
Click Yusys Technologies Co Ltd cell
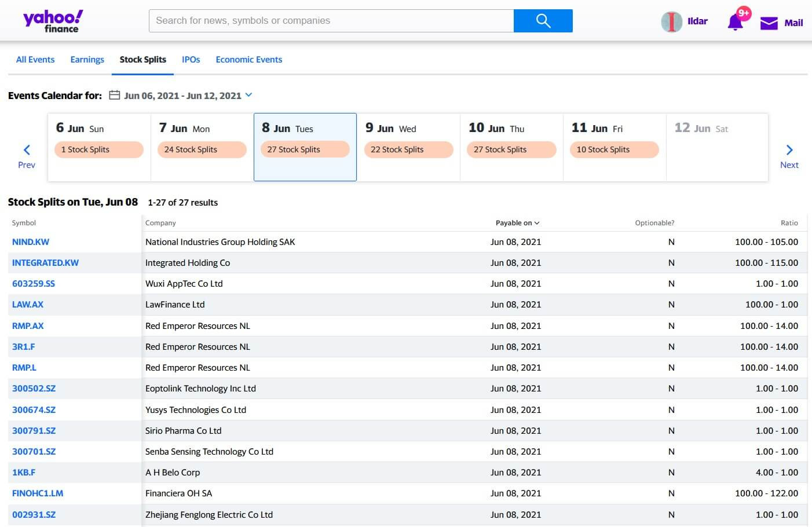196,410
